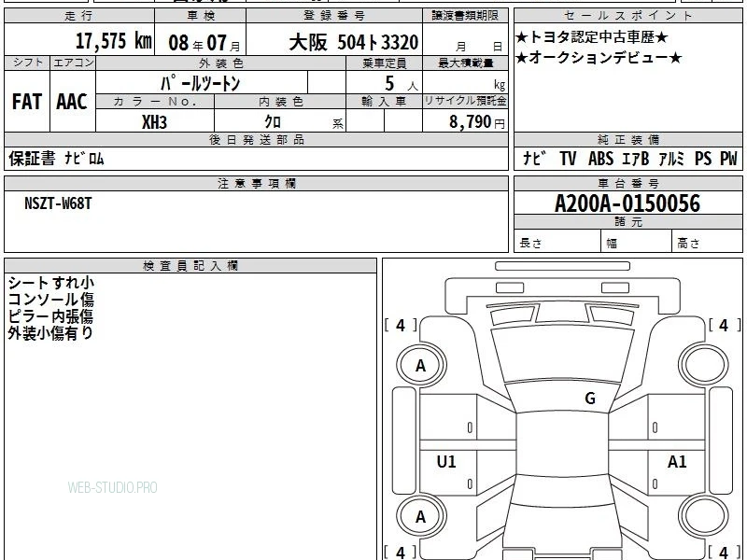Click the 純正装備 header
The height and width of the screenshot is (560, 747).
coord(627,140)
